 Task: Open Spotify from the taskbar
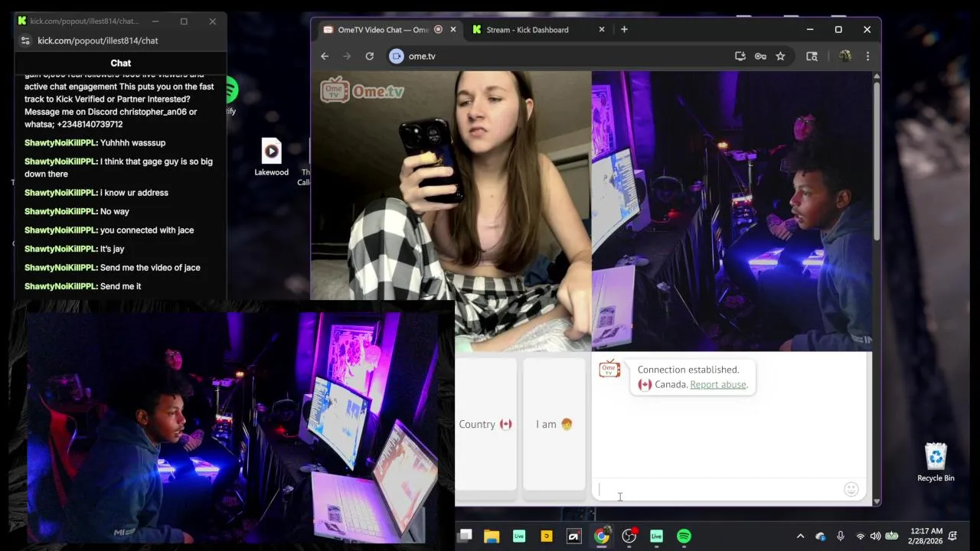[684, 536]
